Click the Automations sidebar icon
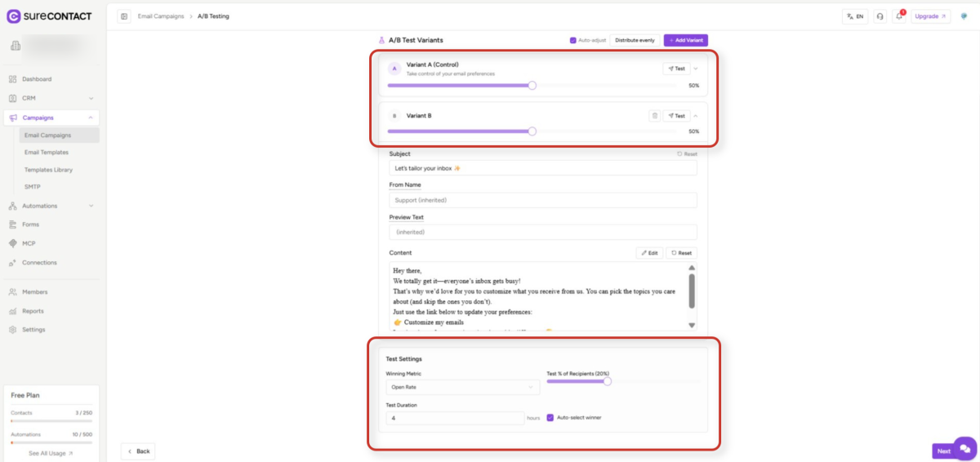The image size is (980, 462). (x=13, y=206)
